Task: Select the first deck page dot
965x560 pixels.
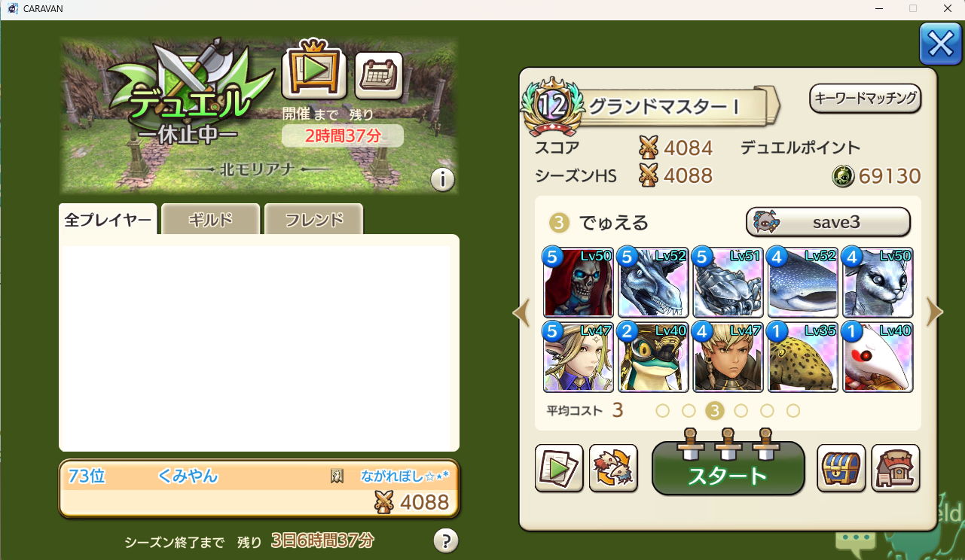Action: (x=663, y=411)
